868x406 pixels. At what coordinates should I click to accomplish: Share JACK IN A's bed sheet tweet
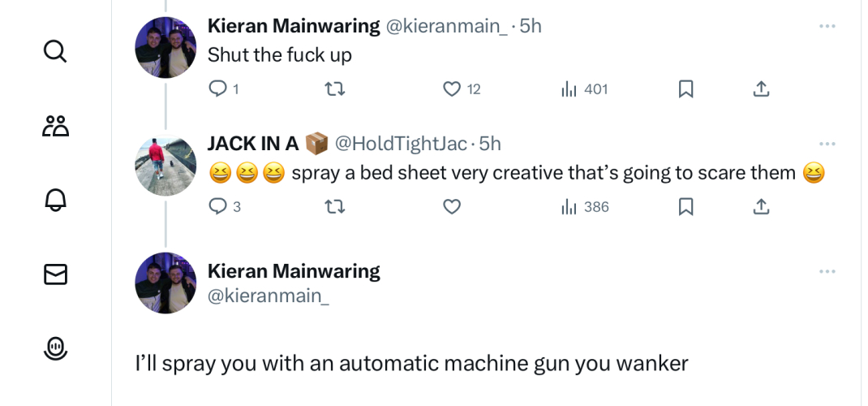[x=761, y=207]
